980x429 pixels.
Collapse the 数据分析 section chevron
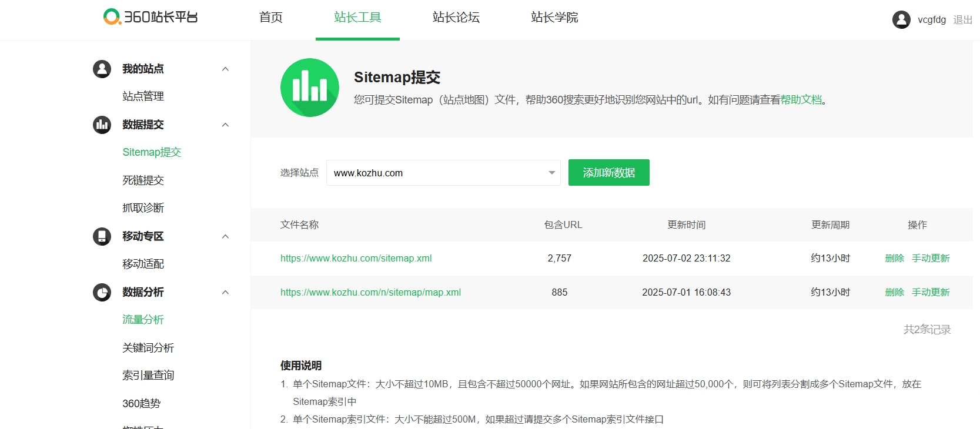(225, 293)
